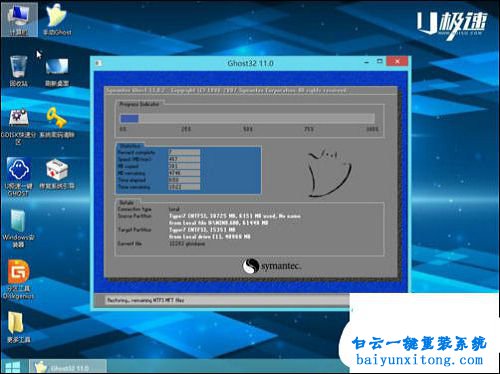
Task: Launch the password clear key icon
Action: [57, 122]
